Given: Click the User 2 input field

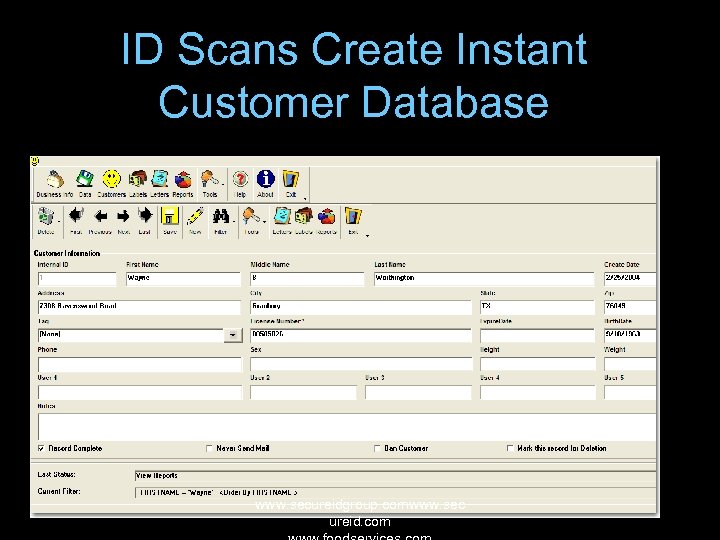Looking at the screenshot, I should pyautogui.click(x=303, y=392).
